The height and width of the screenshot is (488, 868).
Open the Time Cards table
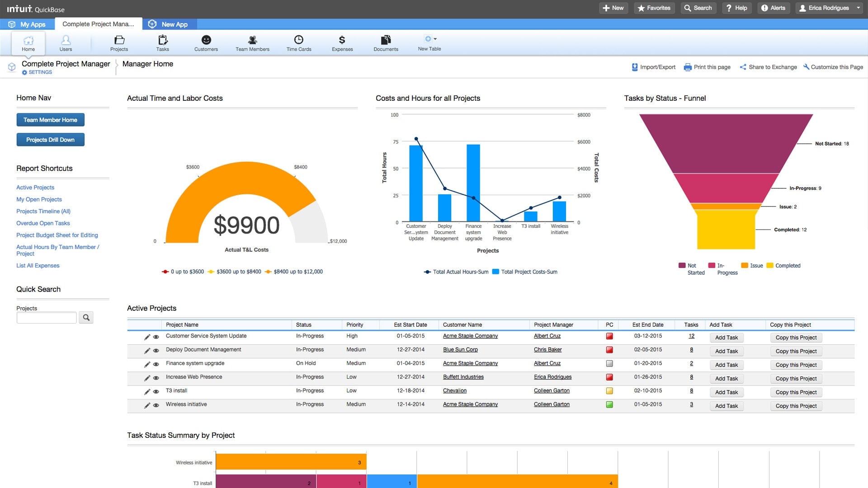[298, 43]
